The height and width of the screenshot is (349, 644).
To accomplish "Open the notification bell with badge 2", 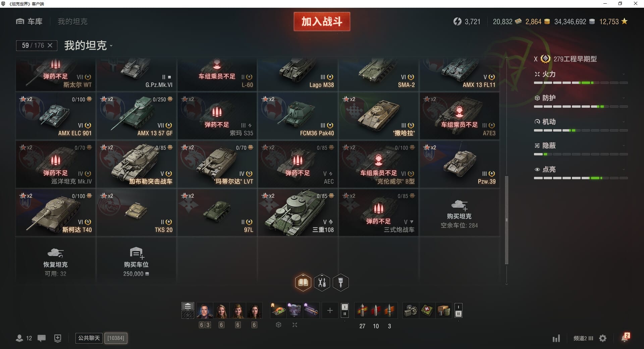I will [625, 338].
